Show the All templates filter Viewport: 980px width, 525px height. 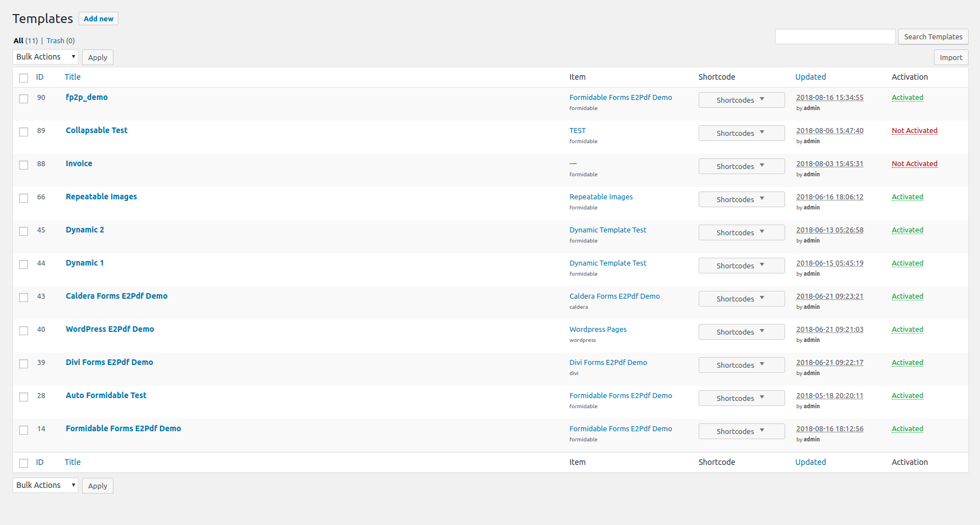tap(19, 40)
